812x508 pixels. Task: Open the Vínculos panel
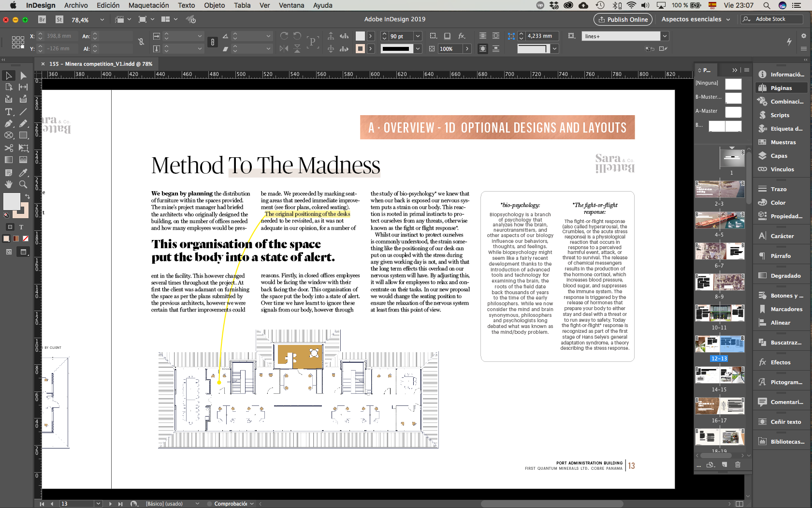pos(781,169)
